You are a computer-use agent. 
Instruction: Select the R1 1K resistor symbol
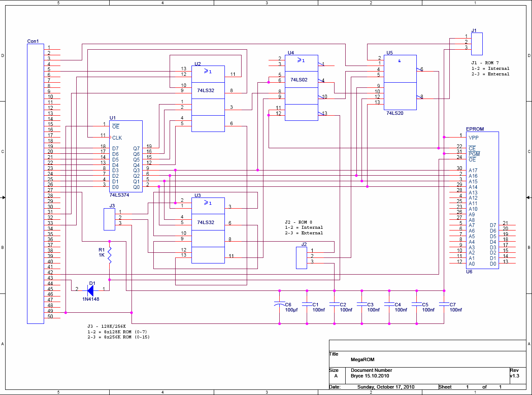(109, 255)
